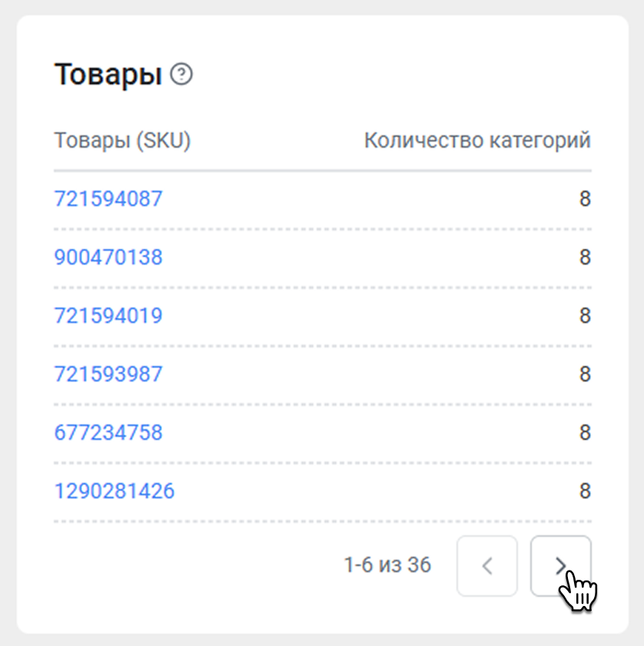Screen dimensions: 644x646
Task: Click category count in 721594019 row
Action: coord(585,315)
